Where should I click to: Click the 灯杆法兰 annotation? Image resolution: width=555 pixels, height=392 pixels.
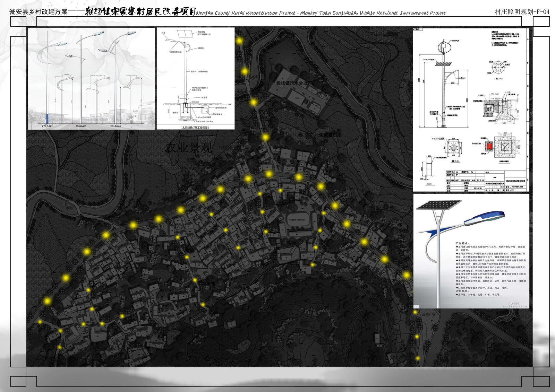(195, 102)
